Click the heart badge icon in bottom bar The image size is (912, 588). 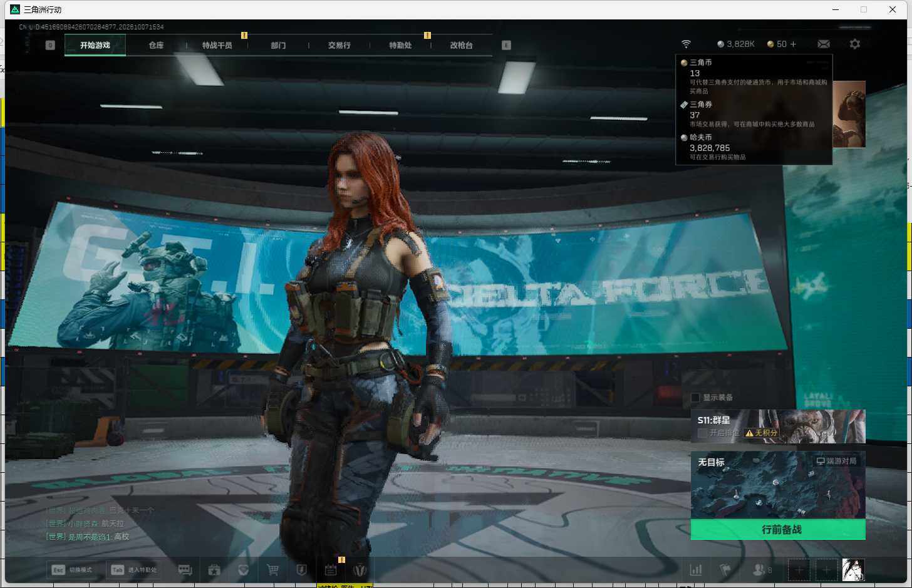244,569
